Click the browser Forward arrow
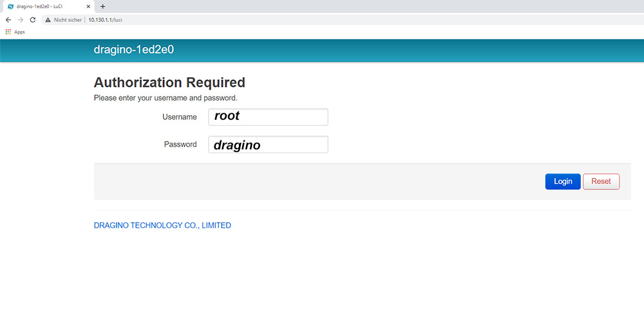 21,20
